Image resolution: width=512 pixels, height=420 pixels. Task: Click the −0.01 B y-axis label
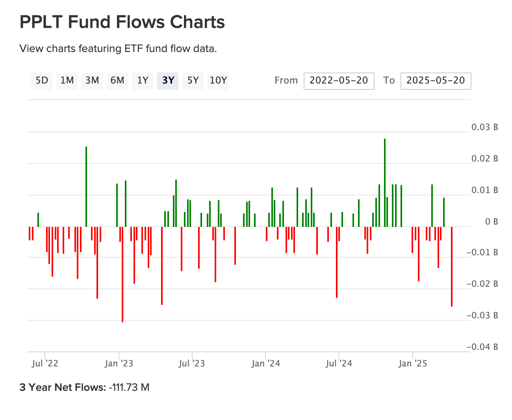click(482, 253)
